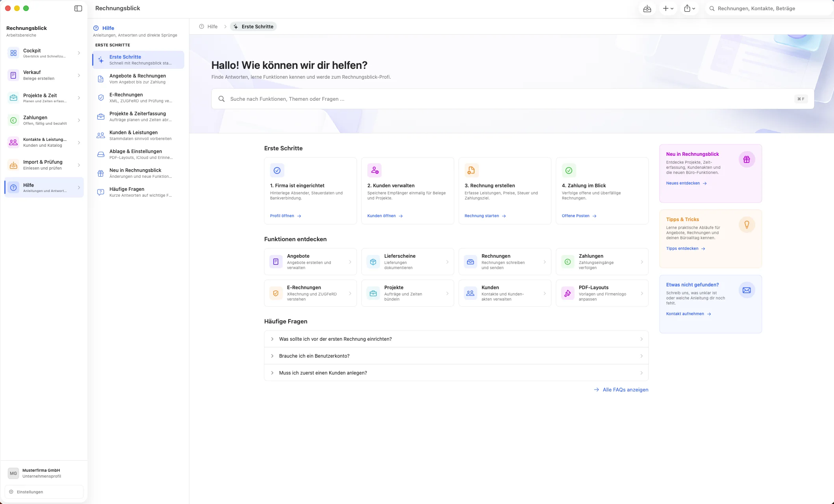Expand the Cockpit workspace chevron
The height and width of the screenshot is (504, 834).
(79, 53)
